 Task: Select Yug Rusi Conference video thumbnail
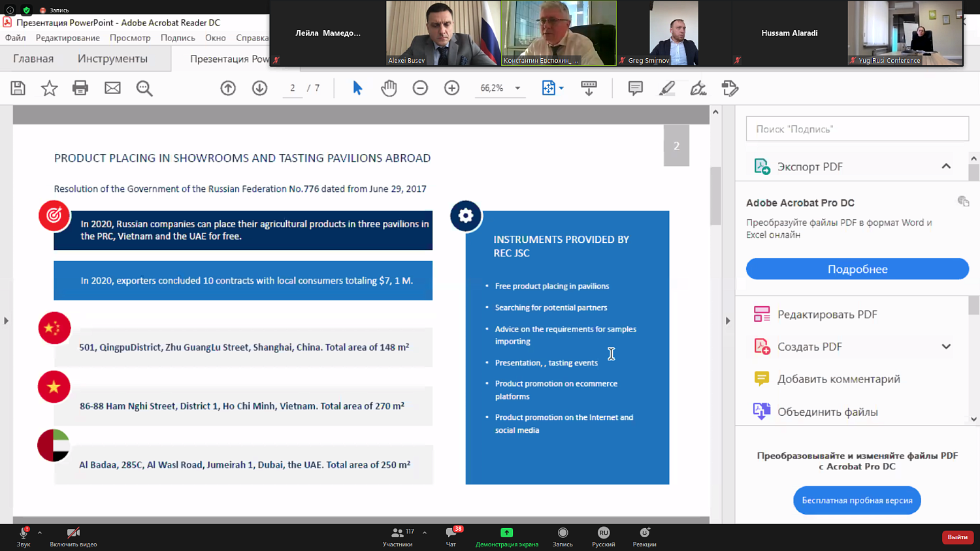coord(905,33)
